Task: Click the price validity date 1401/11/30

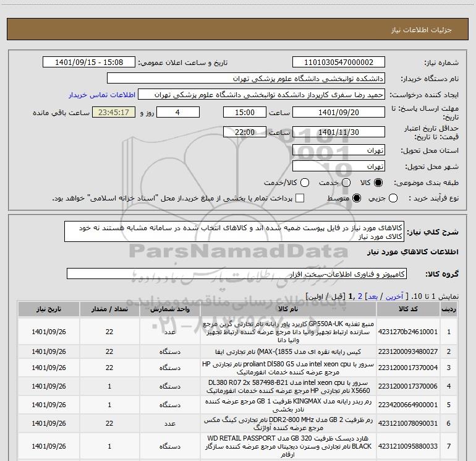Action: click(x=339, y=132)
